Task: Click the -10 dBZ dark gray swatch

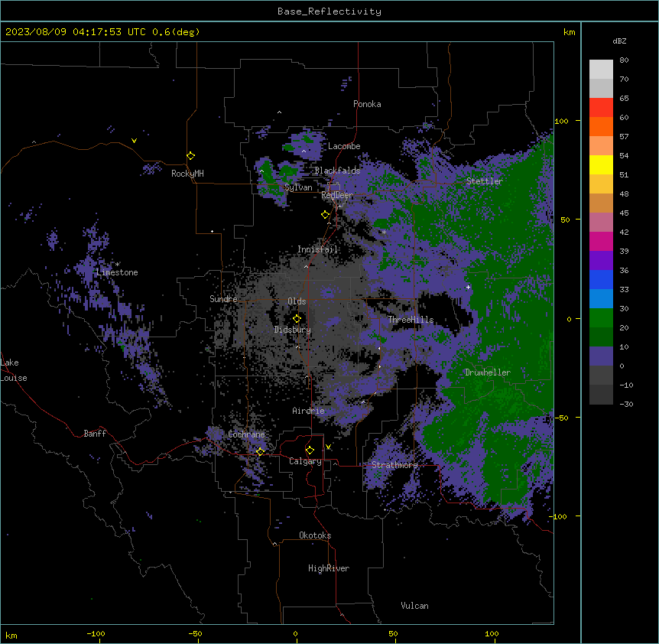Action: [x=601, y=395]
